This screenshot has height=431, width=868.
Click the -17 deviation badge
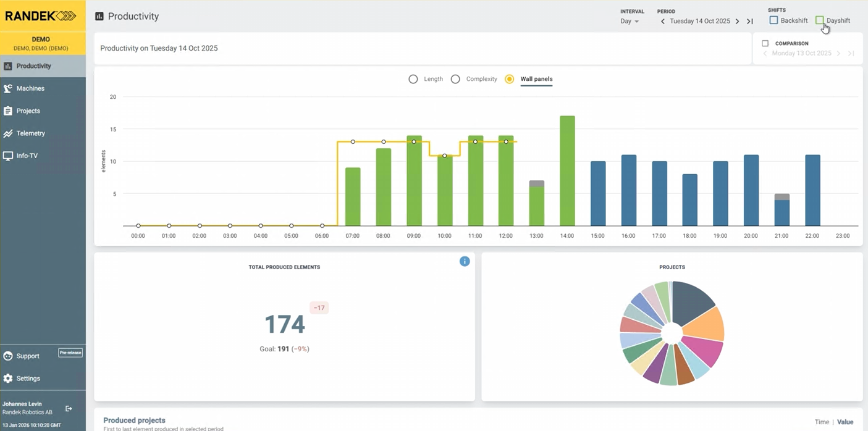[319, 308]
